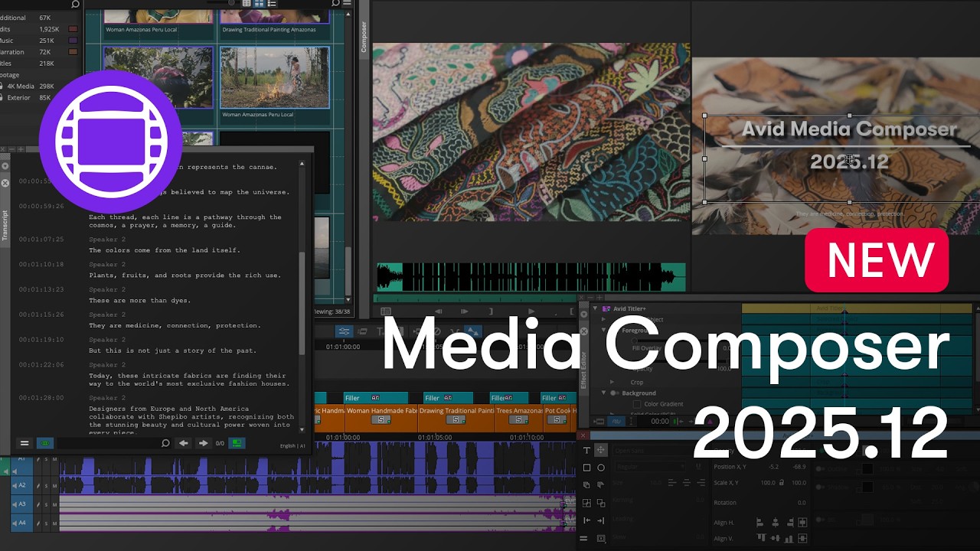This screenshot has height=551, width=980.
Task: Select the Woman Handmade Fab timeline clip
Action: (381, 417)
